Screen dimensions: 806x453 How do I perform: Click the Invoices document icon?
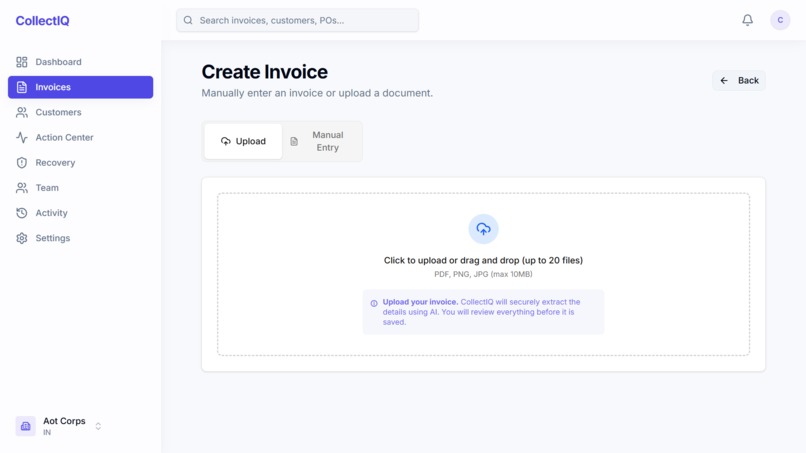22,87
